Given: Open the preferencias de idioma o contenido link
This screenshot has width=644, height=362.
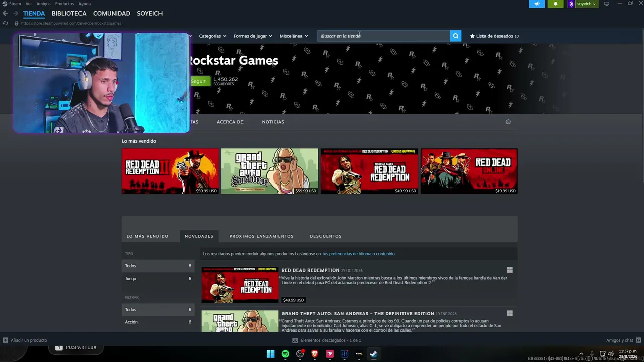Looking at the screenshot, I should click(x=358, y=254).
